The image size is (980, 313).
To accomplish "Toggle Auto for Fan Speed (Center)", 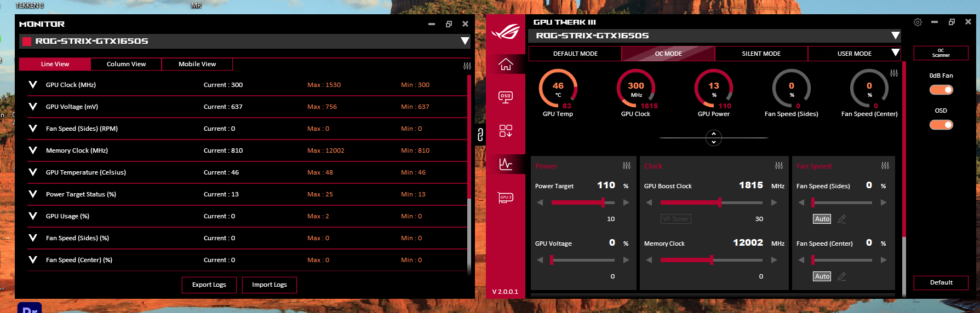I will click(x=822, y=276).
